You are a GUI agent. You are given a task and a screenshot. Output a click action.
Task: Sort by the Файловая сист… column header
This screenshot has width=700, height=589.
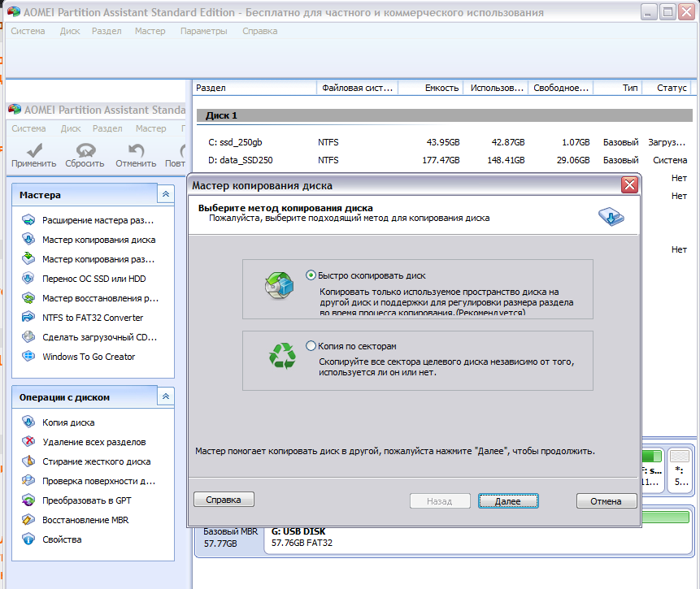357,88
